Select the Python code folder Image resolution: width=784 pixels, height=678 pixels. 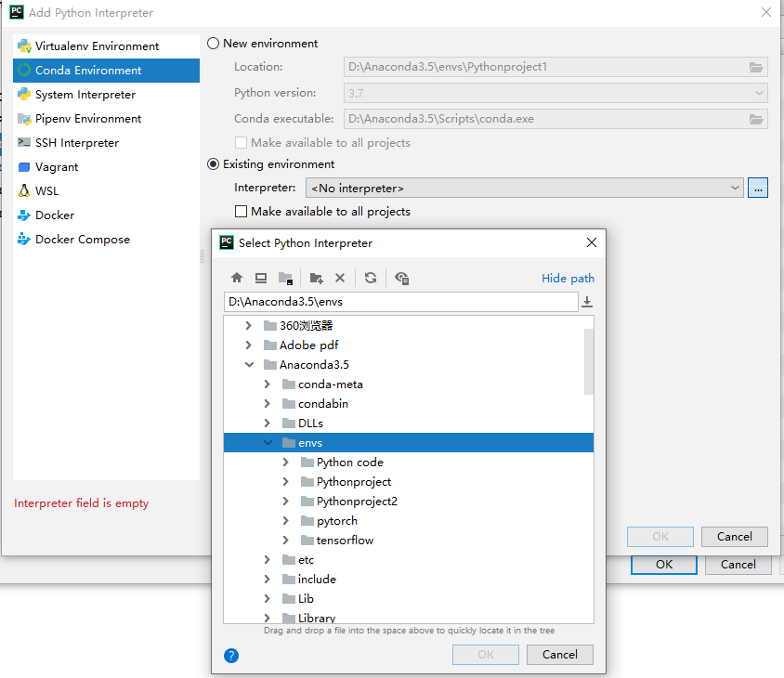click(x=409, y=462)
